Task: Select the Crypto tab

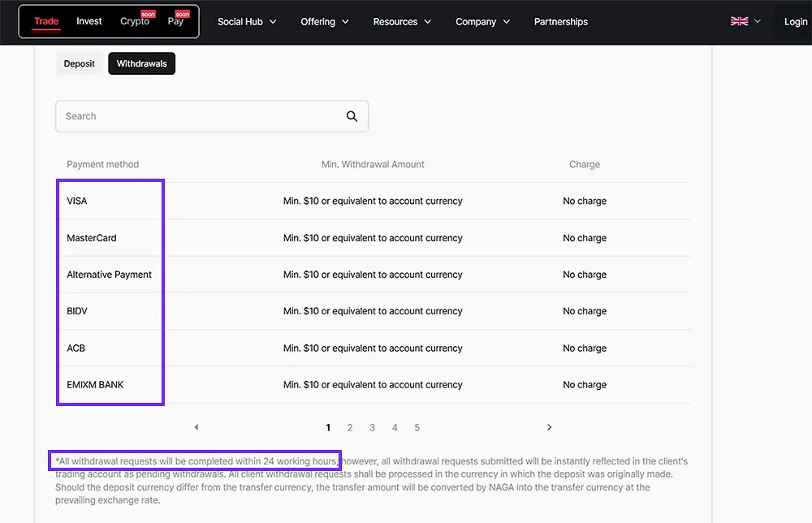Action: 135,21
